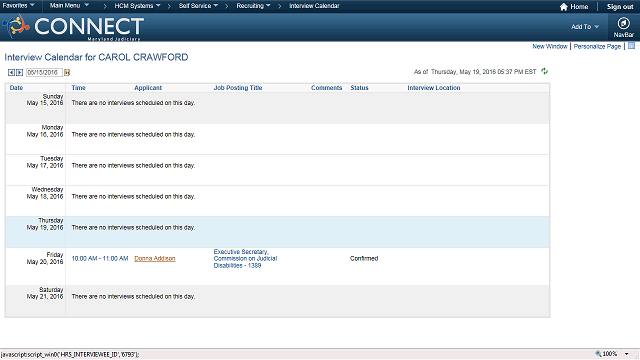The height and width of the screenshot is (360, 640).
Task: Click the status bar javascript text
Action: point(70,354)
